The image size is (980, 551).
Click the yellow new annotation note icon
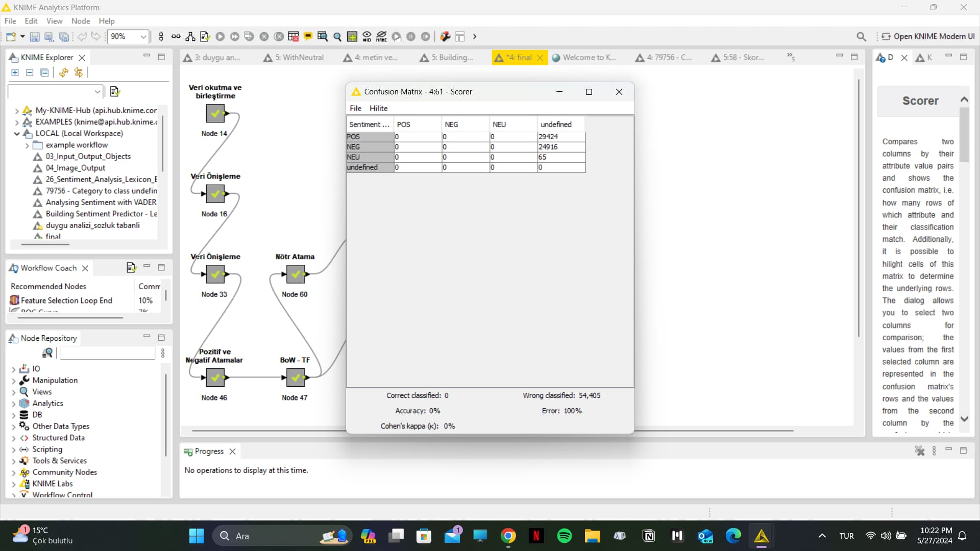308,36
